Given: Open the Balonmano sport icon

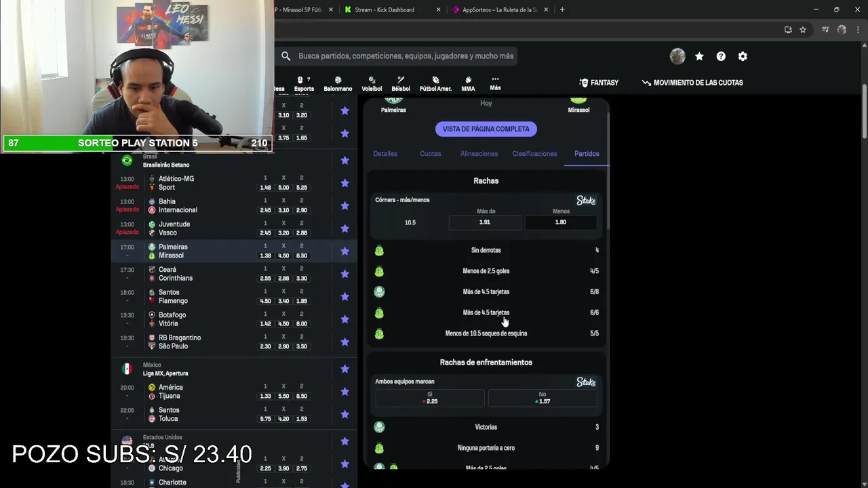Looking at the screenshot, I should click(338, 83).
